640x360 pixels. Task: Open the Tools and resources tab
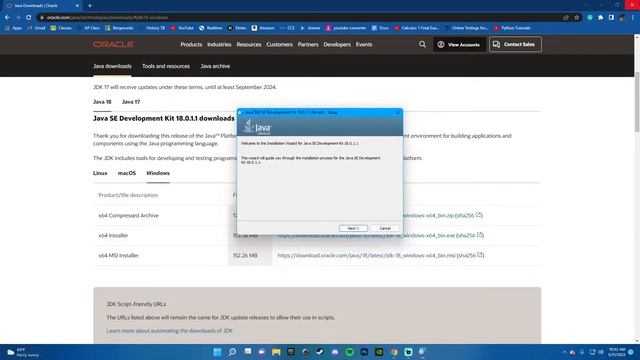pyautogui.click(x=166, y=66)
